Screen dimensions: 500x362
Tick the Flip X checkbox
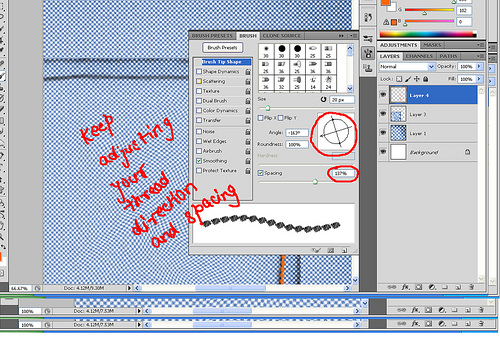261,118
